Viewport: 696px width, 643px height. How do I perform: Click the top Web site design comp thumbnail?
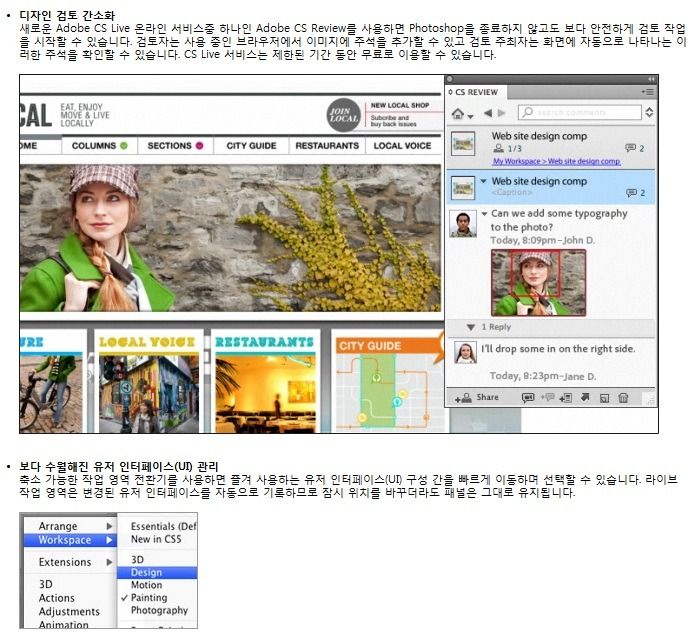[463, 143]
